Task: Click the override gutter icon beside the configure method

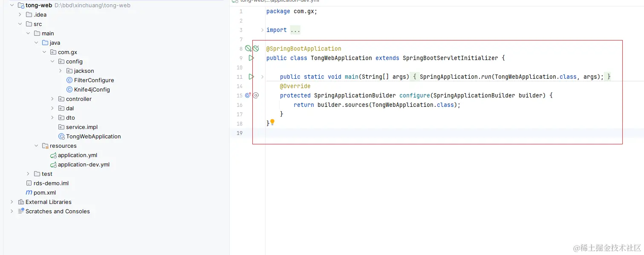Action: tap(248, 95)
